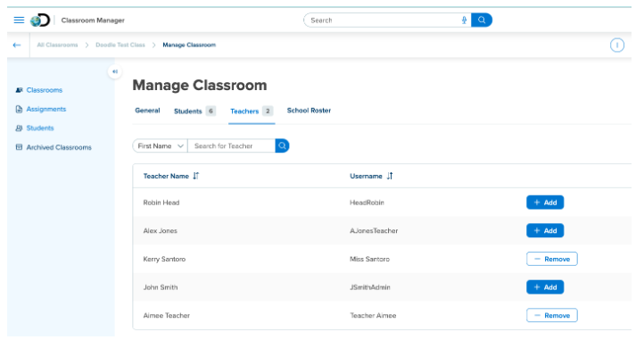Go back using the left arrow icon
The width and height of the screenshot is (644, 340).
[x=17, y=45]
